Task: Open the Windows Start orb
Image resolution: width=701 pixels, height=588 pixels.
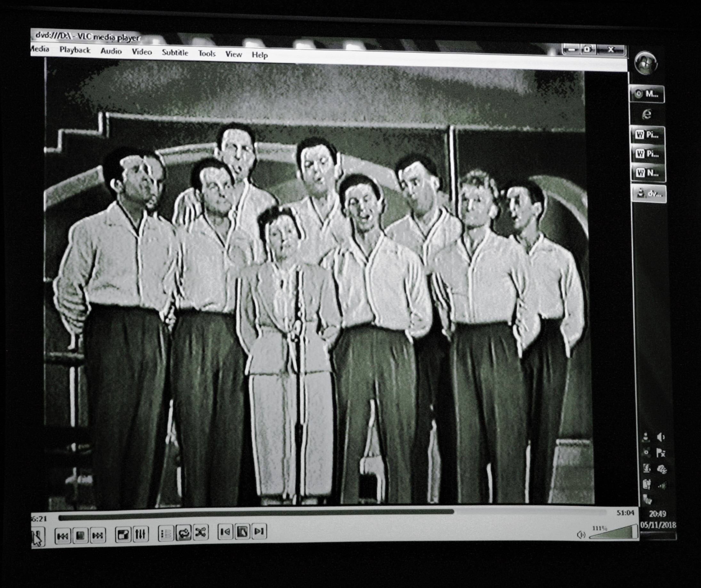Action: (646, 63)
